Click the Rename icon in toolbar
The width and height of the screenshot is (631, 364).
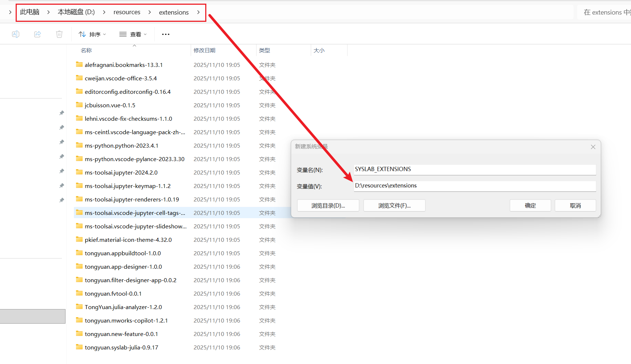tap(16, 34)
